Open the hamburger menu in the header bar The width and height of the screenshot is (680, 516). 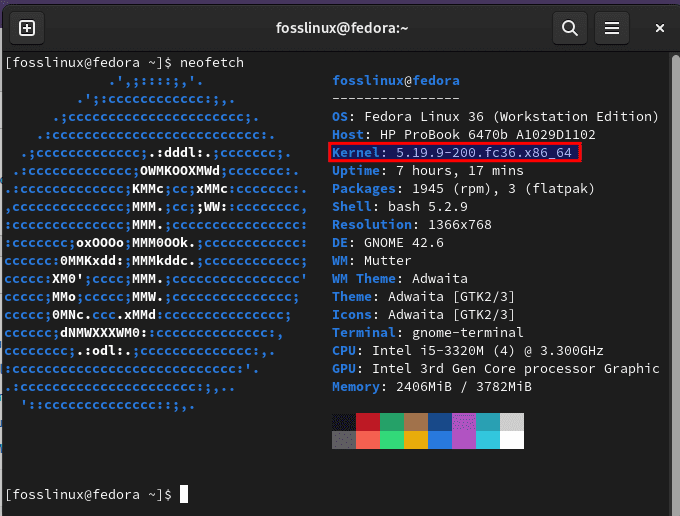(611, 29)
